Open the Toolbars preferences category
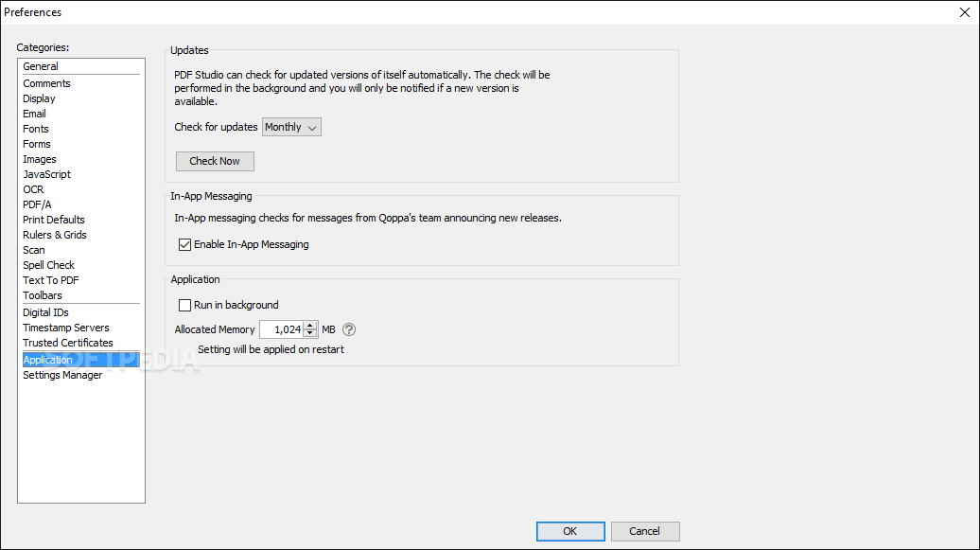The height and width of the screenshot is (550, 980). point(43,295)
